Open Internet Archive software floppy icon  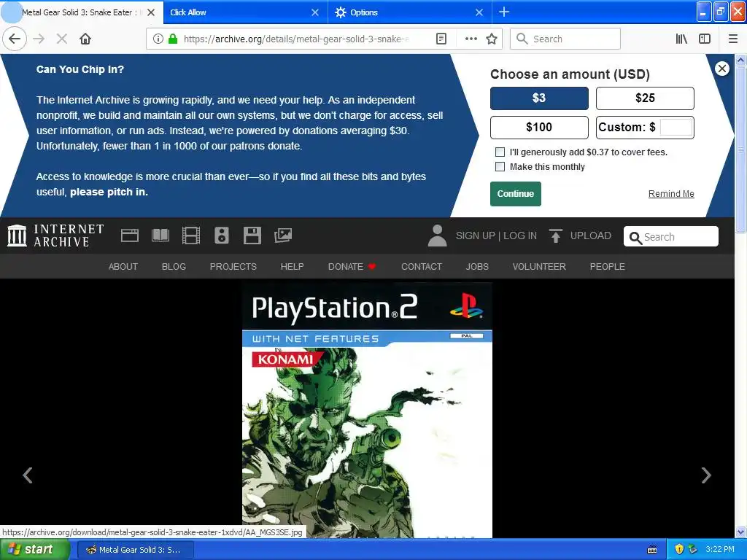pos(252,236)
